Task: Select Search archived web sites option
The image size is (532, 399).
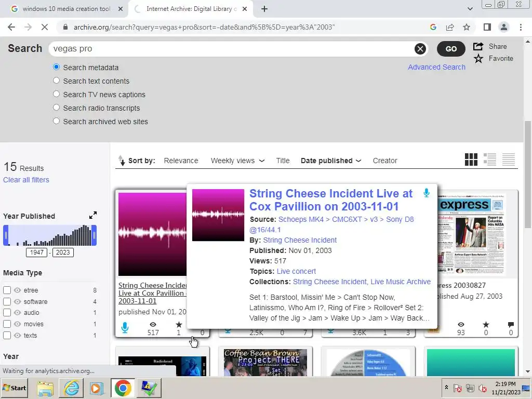Action: point(56,121)
